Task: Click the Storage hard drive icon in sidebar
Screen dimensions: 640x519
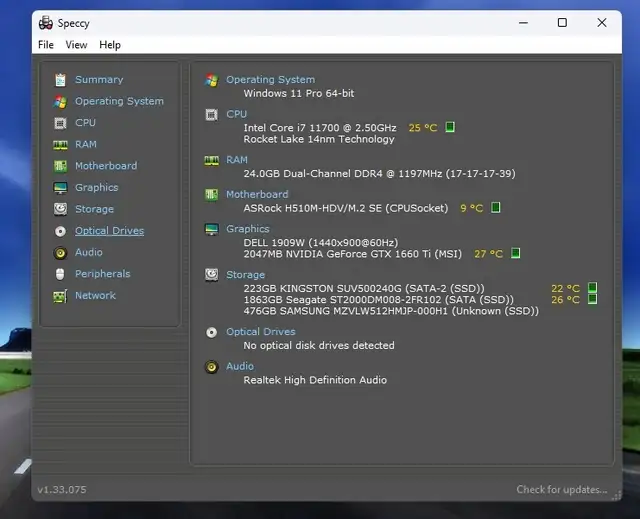Action: coord(60,209)
